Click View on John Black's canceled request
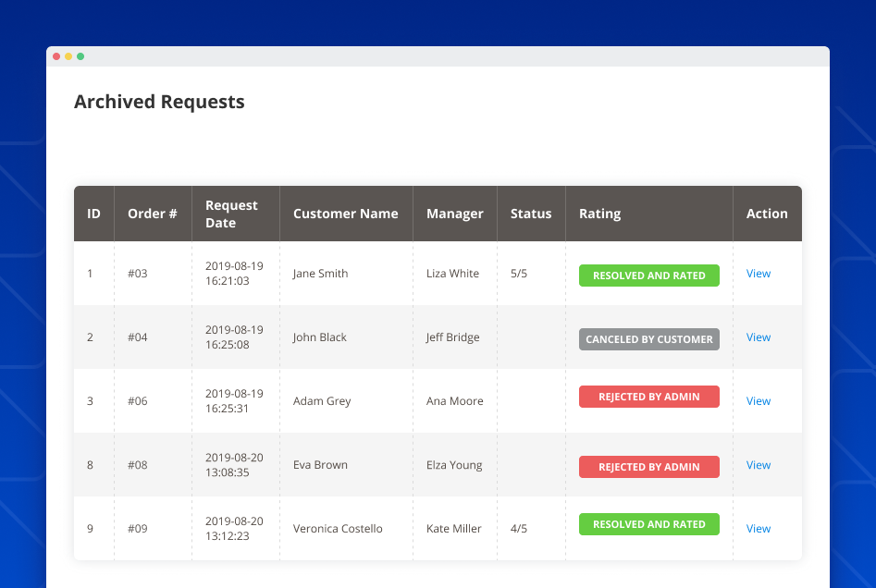The height and width of the screenshot is (588, 876). coord(758,337)
